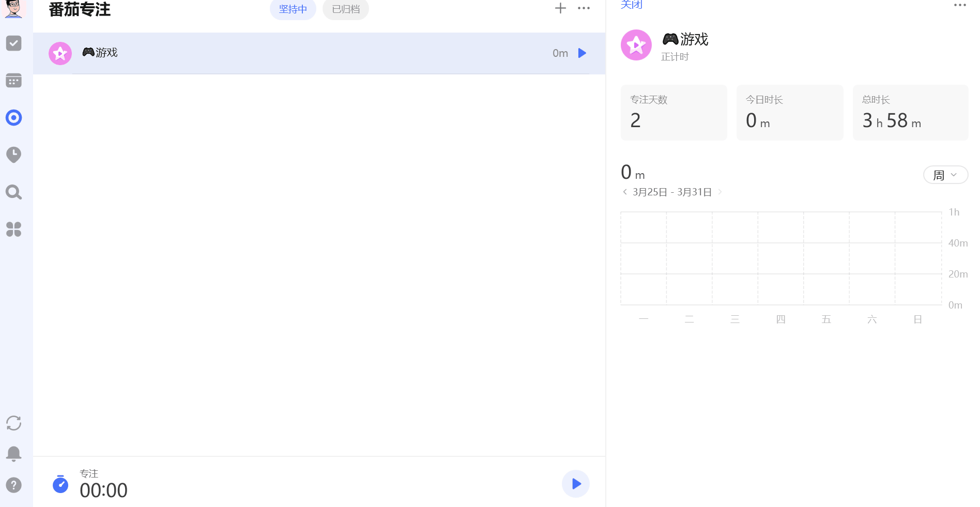The width and height of the screenshot is (980, 507).
Task: Switch to the 坚持中 tab
Action: point(293,9)
